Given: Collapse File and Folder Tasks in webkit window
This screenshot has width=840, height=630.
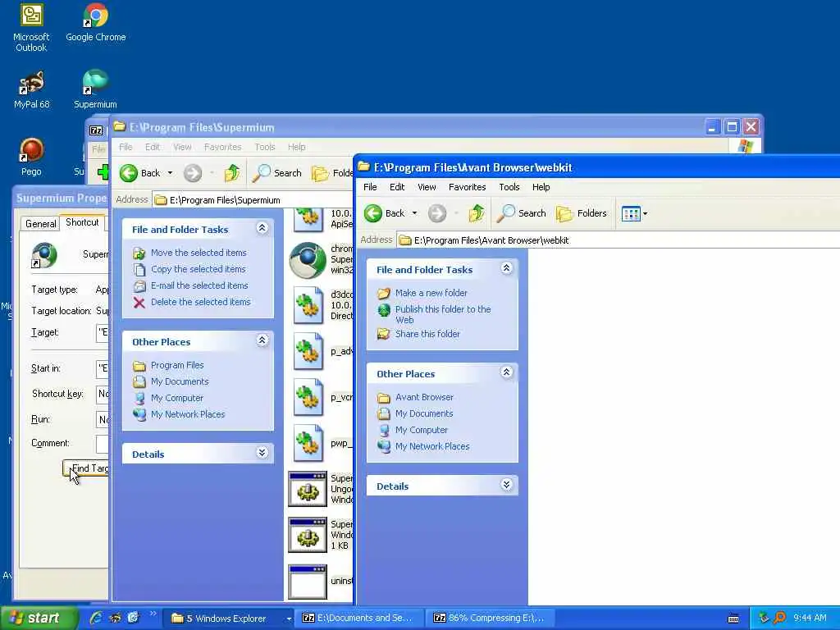Looking at the screenshot, I should 506,268.
